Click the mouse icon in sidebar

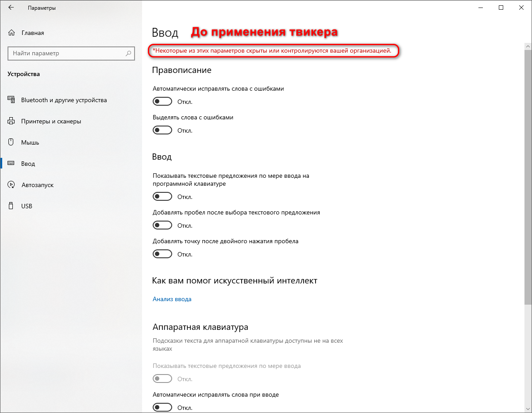(x=12, y=142)
